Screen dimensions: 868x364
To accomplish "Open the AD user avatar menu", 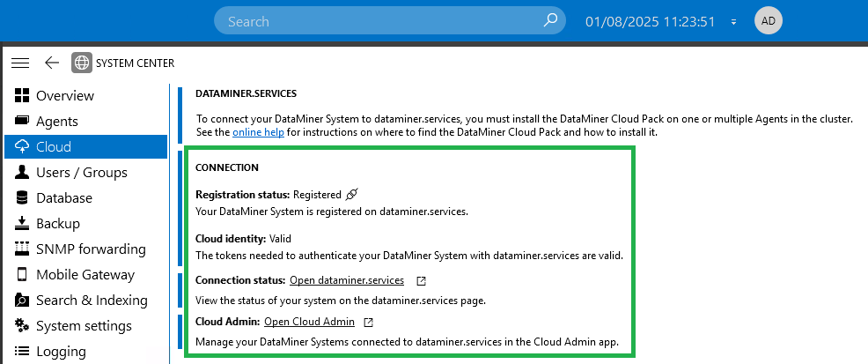I will (769, 21).
